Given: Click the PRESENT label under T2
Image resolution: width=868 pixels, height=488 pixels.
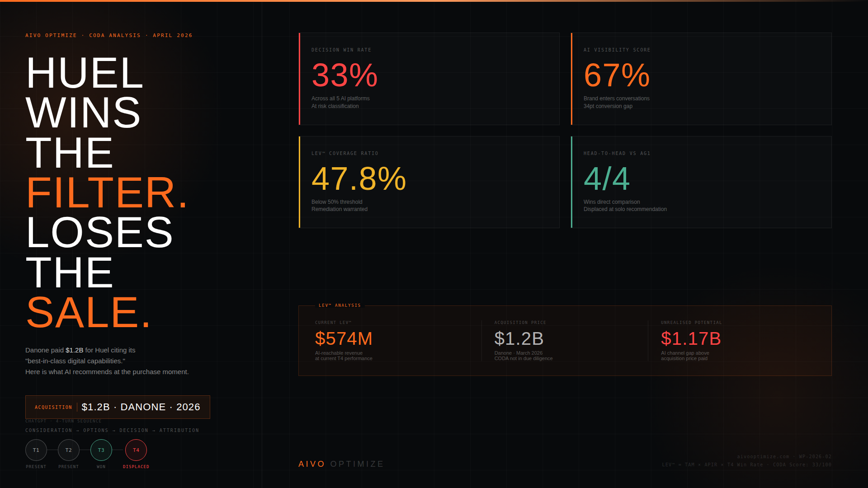Looking at the screenshot, I should (69, 467).
